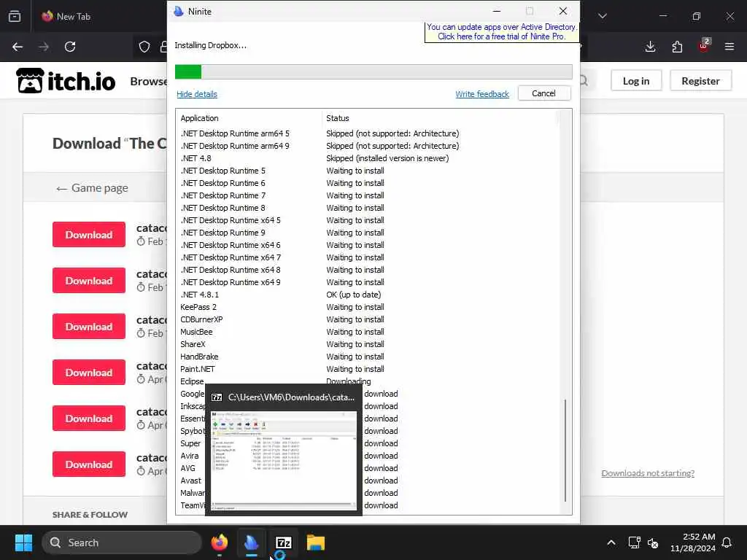Screen dimensions: 747x560
Task: Click the itch.io search magnifier icon
Action: tap(584, 81)
